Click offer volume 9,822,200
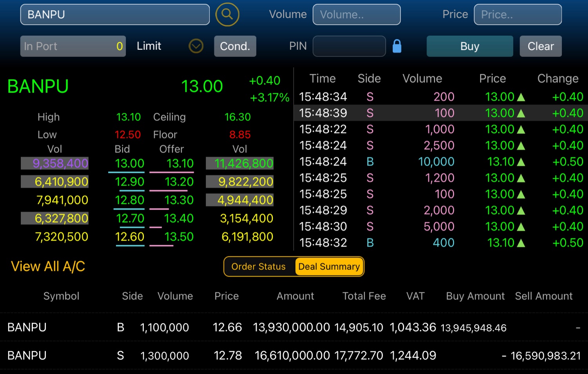 click(x=246, y=182)
